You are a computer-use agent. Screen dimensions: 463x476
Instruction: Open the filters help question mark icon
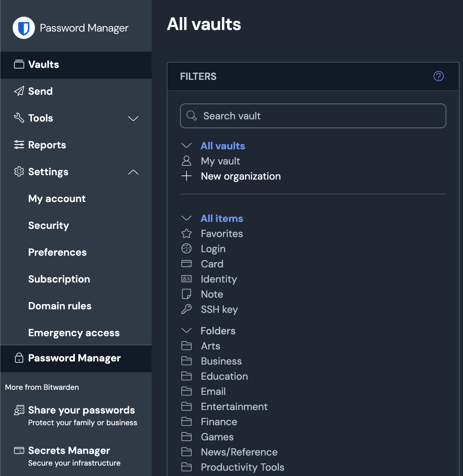(x=438, y=76)
